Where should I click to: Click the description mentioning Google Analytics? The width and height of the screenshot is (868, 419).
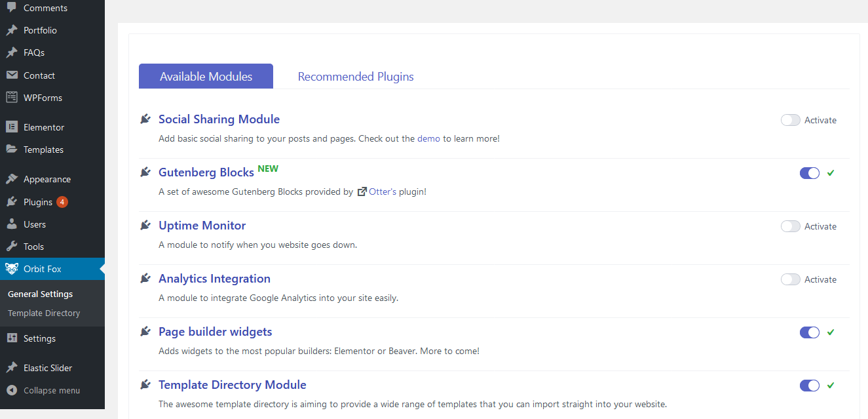point(278,298)
